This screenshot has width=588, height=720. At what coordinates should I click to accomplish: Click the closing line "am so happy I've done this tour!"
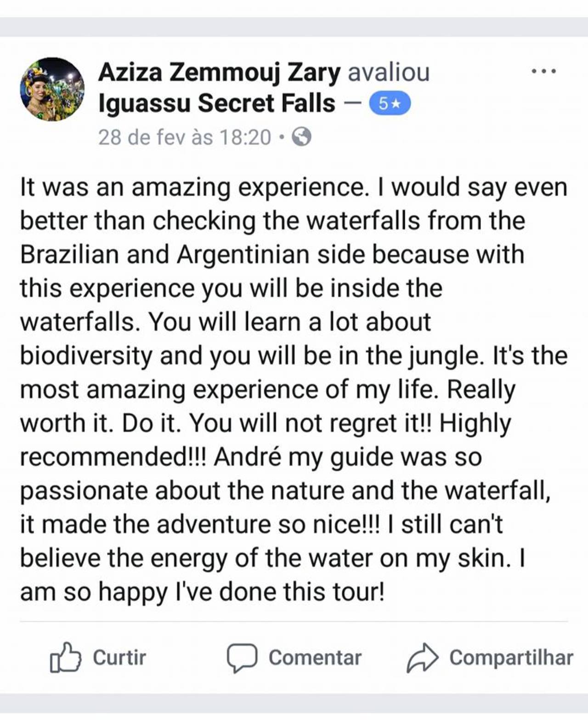click(x=202, y=591)
